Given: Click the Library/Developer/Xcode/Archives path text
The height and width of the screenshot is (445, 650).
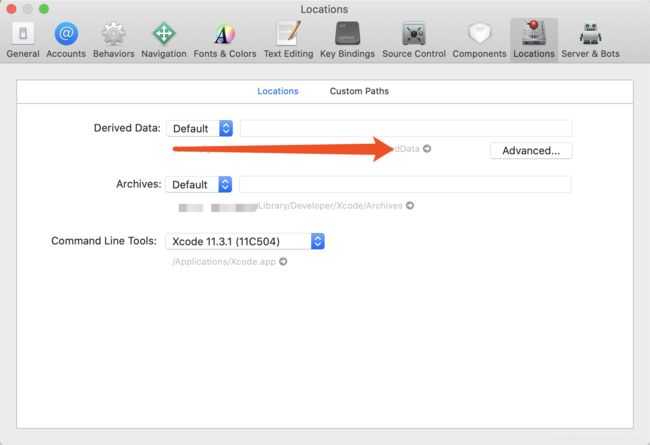Looking at the screenshot, I should tap(330, 206).
